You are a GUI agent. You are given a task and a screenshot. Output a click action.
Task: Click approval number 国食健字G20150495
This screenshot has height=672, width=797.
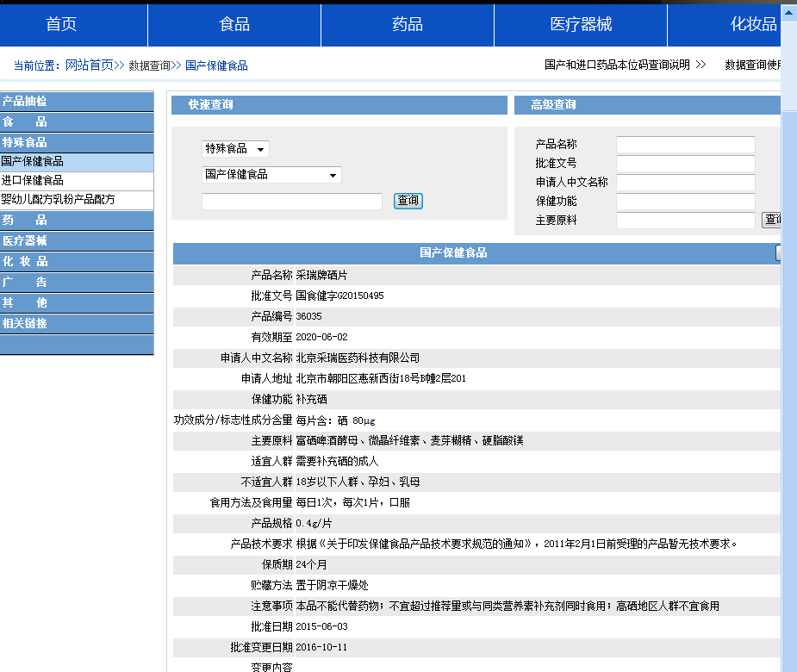tap(339, 296)
